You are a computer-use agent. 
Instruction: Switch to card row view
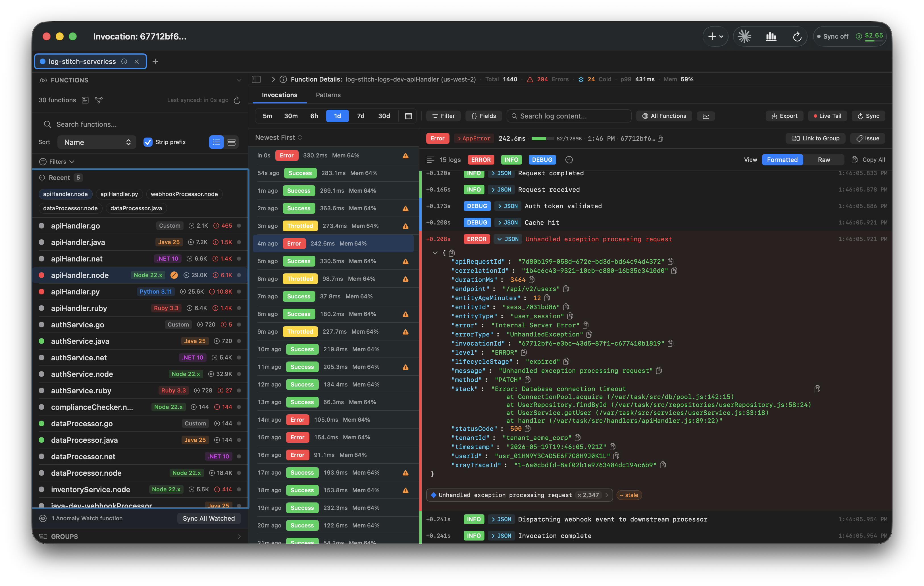[x=231, y=142]
